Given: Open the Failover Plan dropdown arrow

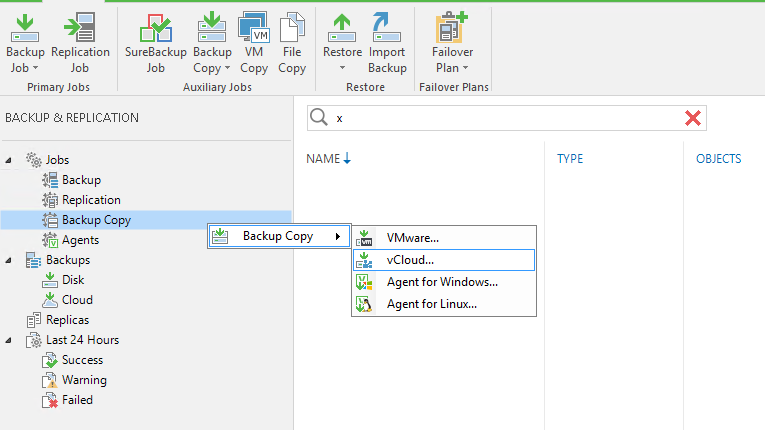Looking at the screenshot, I should pyautogui.click(x=465, y=68).
